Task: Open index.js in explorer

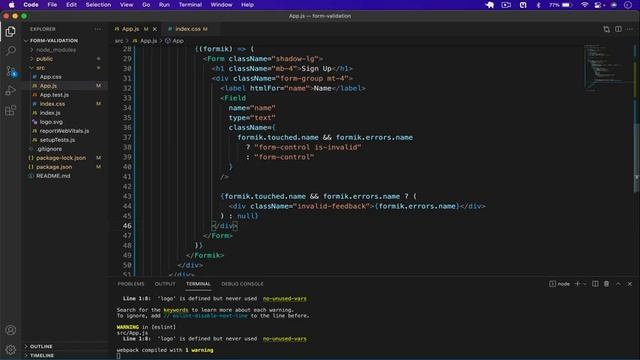Action: click(x=50, y=113)
